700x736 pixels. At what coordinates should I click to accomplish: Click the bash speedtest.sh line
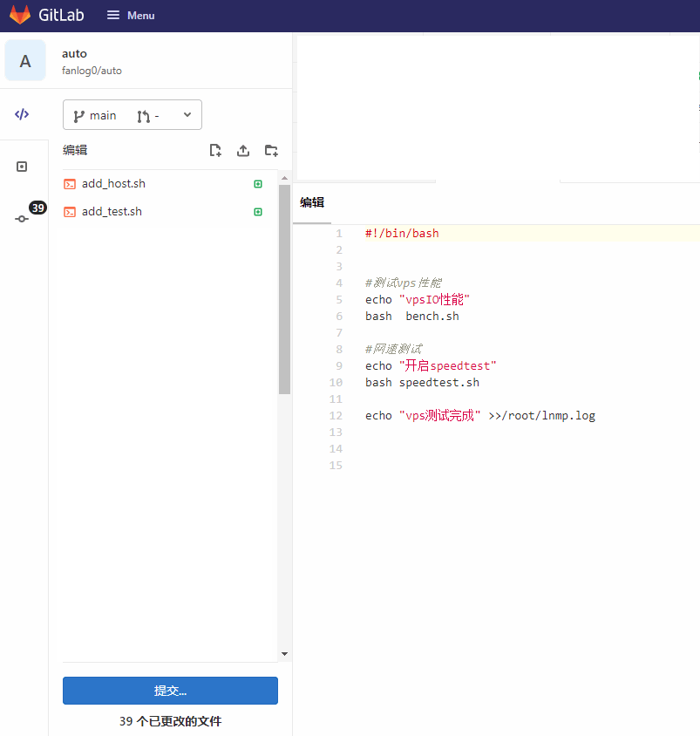422,383
